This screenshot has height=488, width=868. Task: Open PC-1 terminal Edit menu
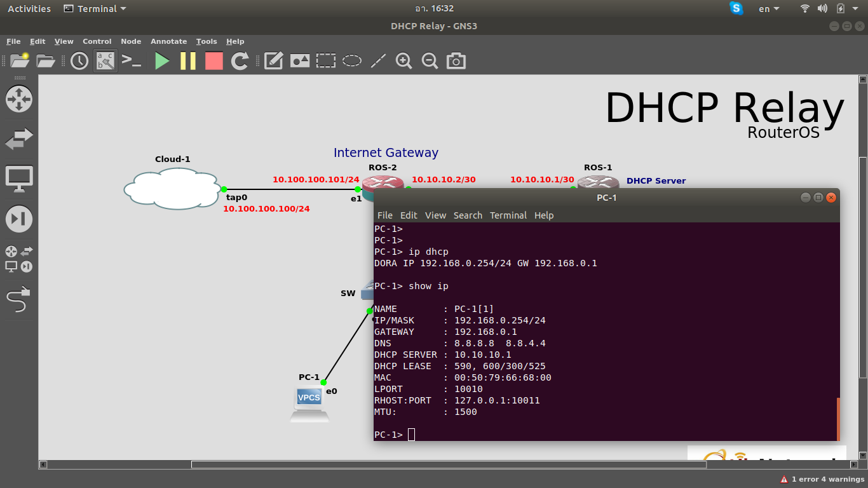[409, 215]
